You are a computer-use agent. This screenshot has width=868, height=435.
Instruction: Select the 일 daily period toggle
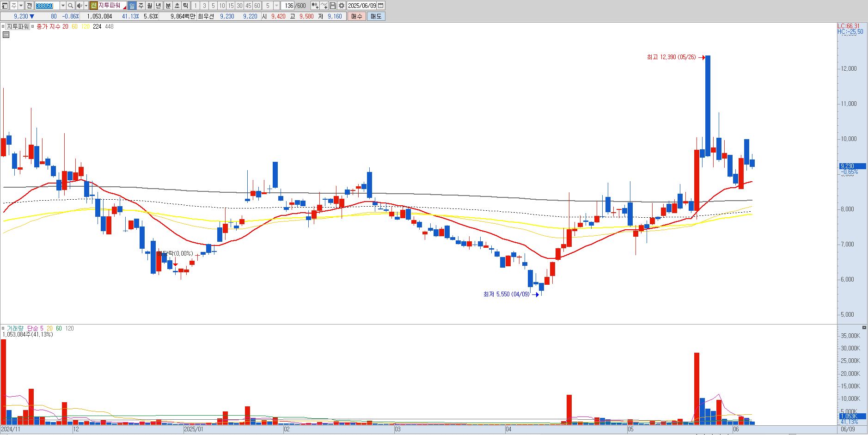point(132,6)
